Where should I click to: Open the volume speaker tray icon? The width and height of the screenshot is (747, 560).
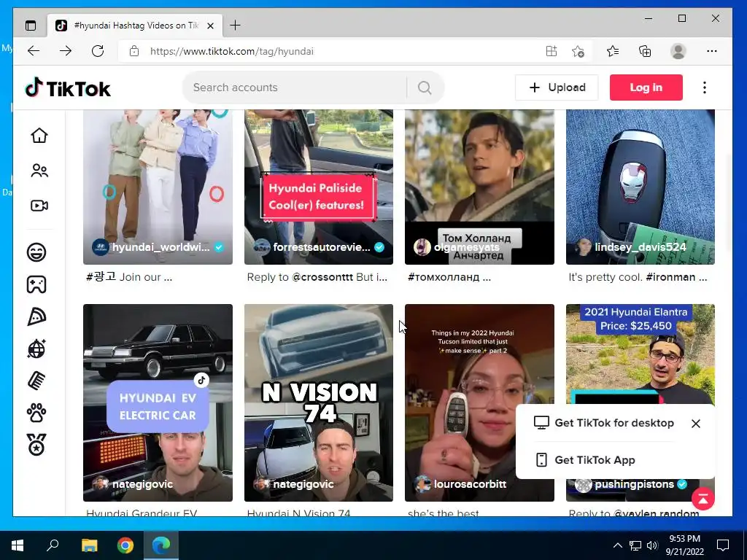[x=652, y=545]
